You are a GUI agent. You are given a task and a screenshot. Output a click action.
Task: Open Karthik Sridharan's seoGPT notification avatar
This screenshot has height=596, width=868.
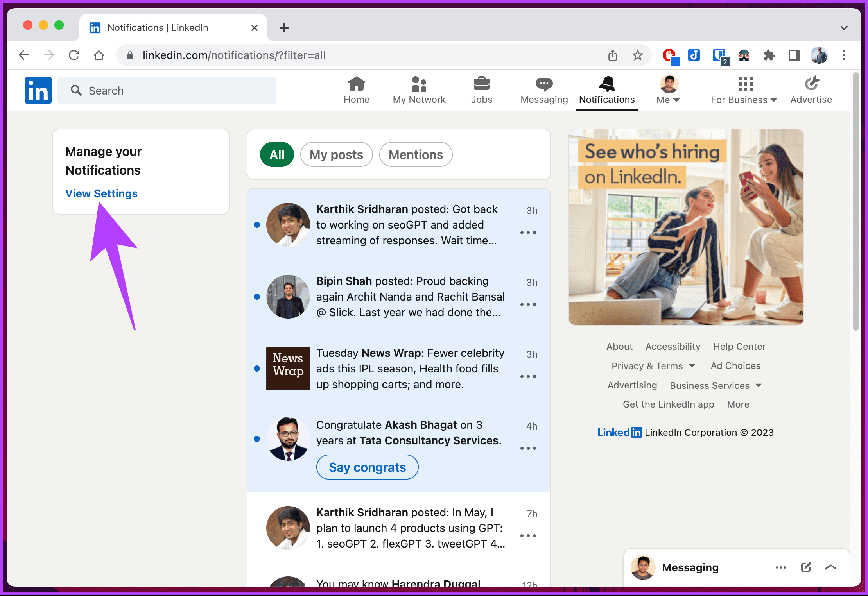(288, 225)
